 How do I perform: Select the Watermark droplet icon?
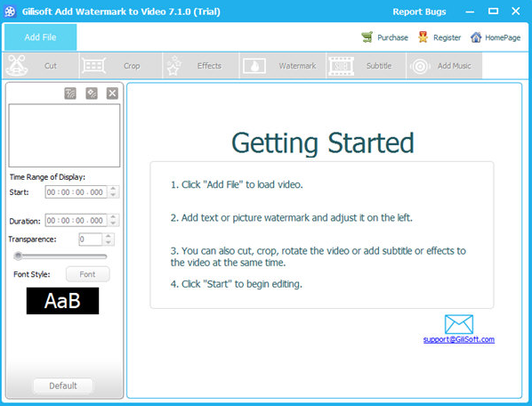click(x=254, y=66)
